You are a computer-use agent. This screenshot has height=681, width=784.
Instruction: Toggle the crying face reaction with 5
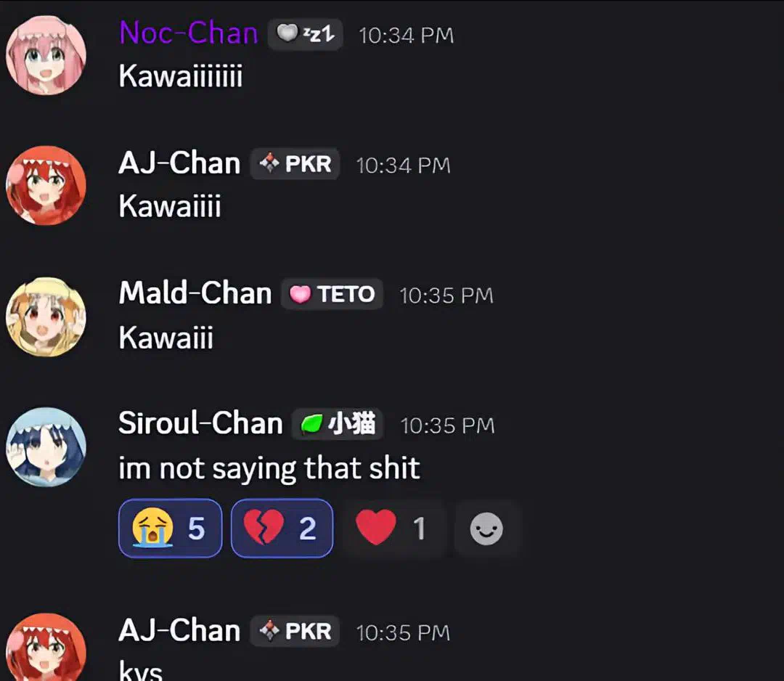pos(170,528)
